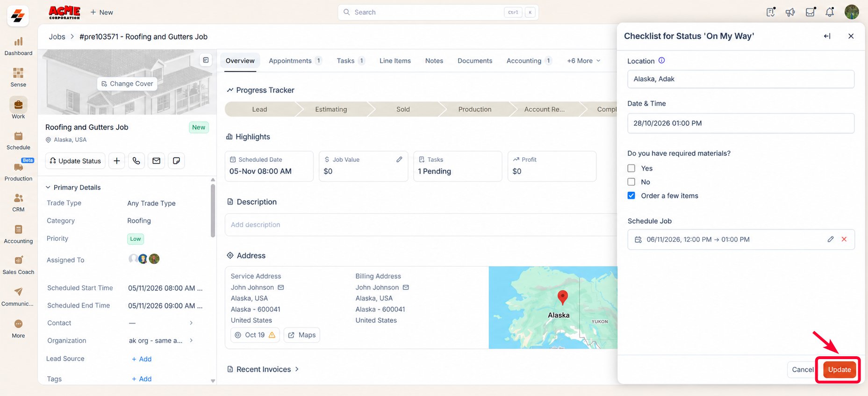This screenshot has height=396, width=868.
Task: Expand the +6 More tabs dropdown
Action: [584, 61]
